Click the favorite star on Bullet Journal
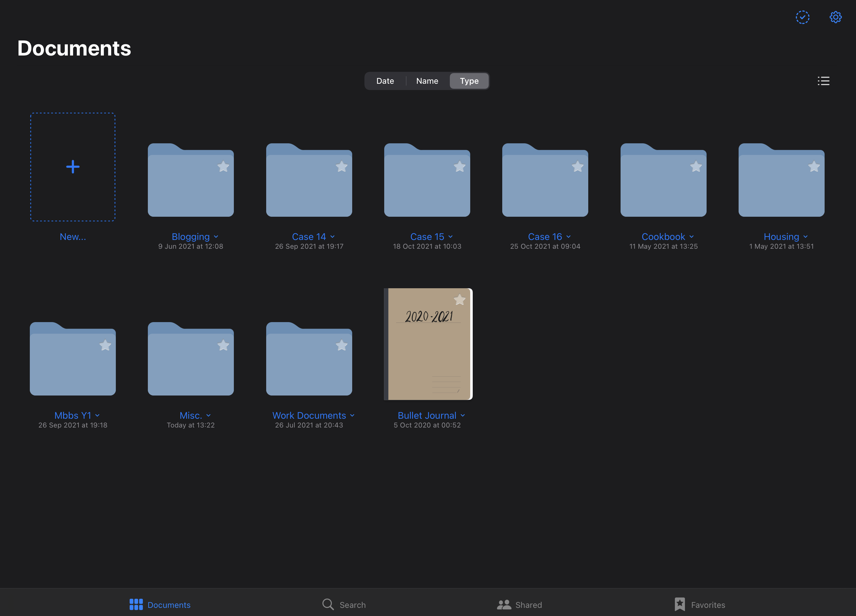This screenshot has width=856, height=616. pyautogui.click(x=460, y=299)
